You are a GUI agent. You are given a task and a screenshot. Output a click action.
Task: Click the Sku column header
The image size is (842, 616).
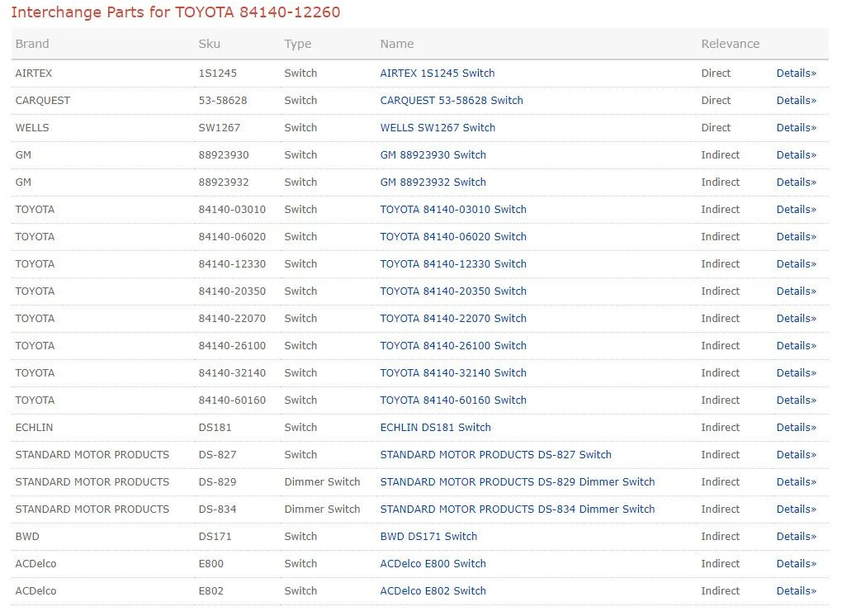pyautogui.click(x=210, y=44)
